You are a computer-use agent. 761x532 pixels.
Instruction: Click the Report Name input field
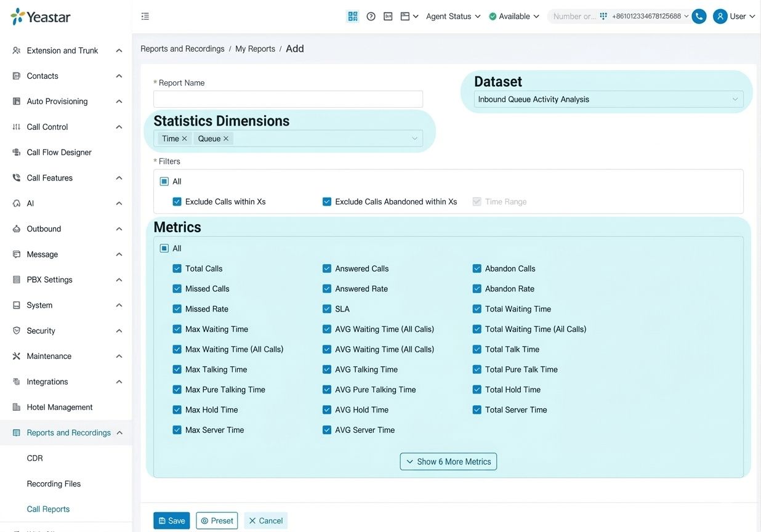(x=288, y=99)
